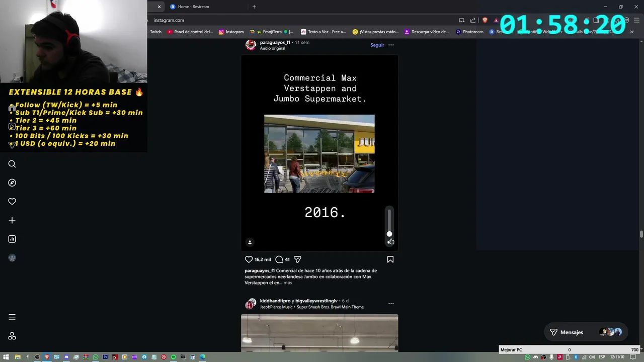Save paraguayos_f1 post with bookmark icon
The width and height of the screenshot is (644, 362).
[x=390, y=259]
